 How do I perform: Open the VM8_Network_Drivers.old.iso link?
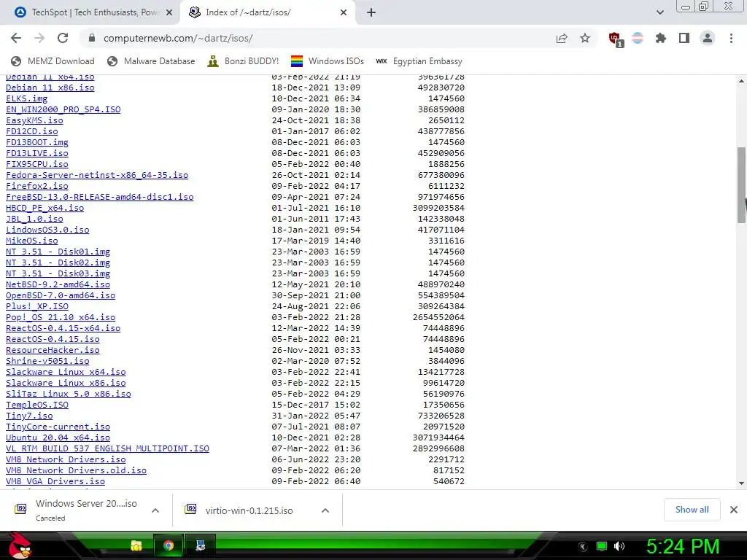[x=76, y=471]
